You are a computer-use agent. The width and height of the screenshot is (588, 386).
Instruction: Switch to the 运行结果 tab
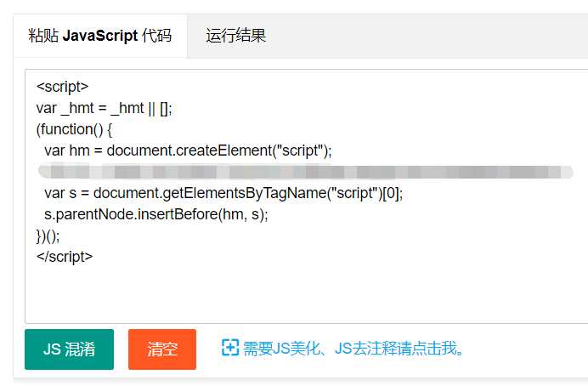[235, 36]
